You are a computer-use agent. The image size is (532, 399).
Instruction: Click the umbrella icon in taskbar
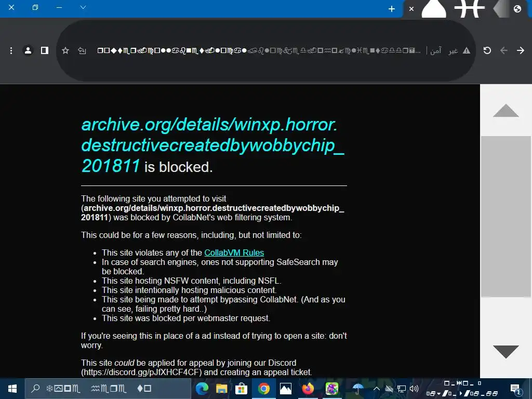(x=357, y=389)
